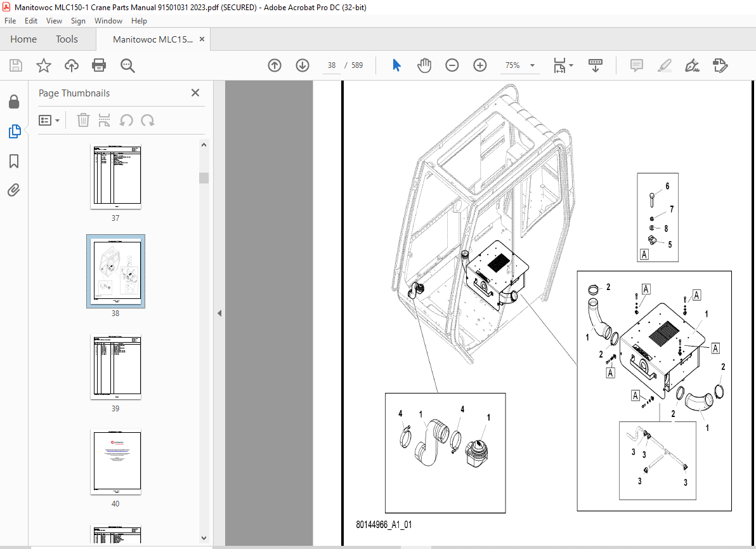Click the page number field showing 38

point(332,65)
